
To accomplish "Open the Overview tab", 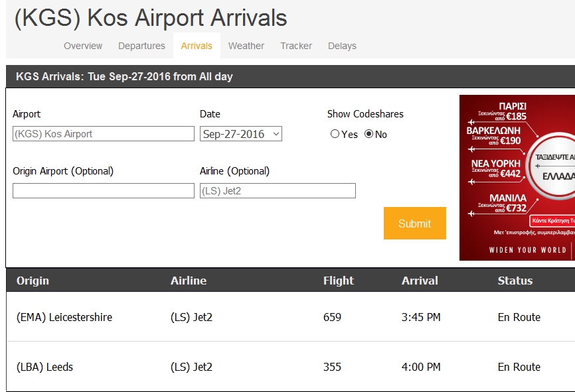I will (x=83, y=46).
